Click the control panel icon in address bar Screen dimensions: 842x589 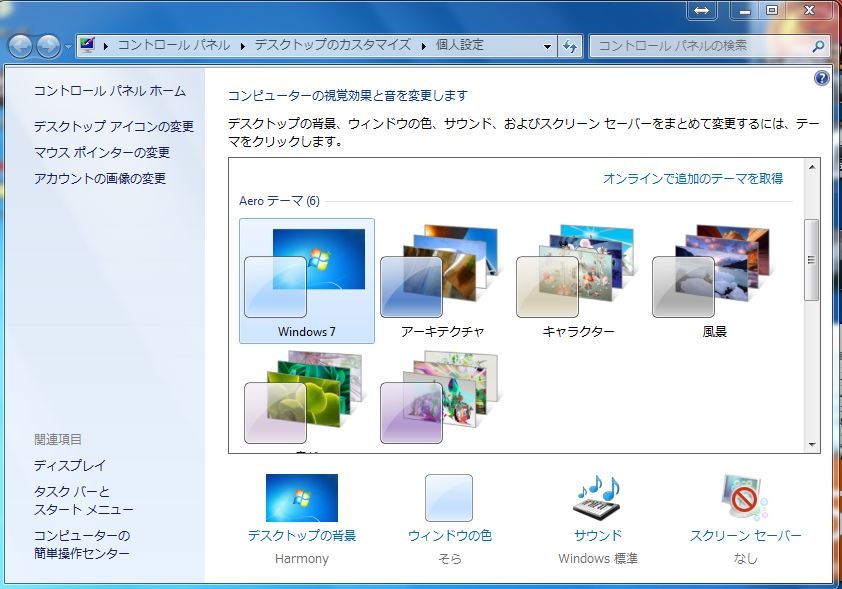coord(87,45)
